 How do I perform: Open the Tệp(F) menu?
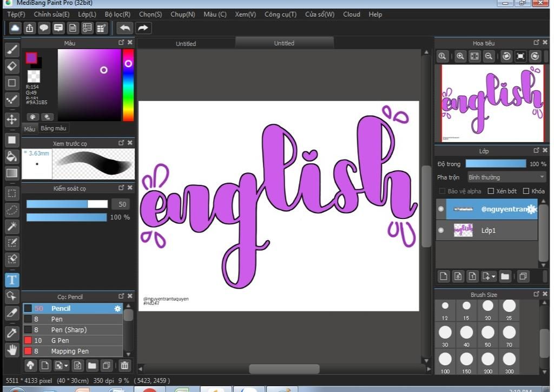[x=16, y=15]
